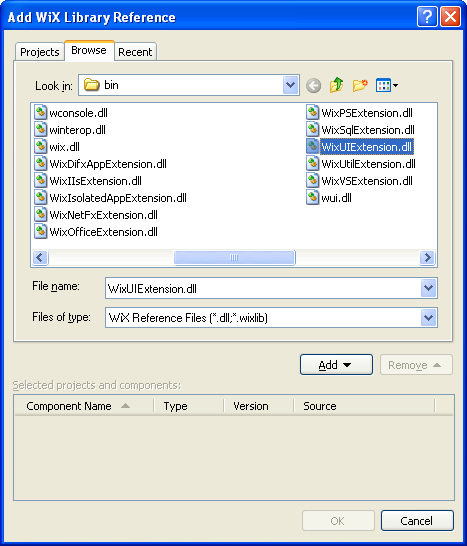The height and width of the screenshot is (546, 467).
Task: Click the WixUIExtension.dll file icon
Action: tap(312, 147)
